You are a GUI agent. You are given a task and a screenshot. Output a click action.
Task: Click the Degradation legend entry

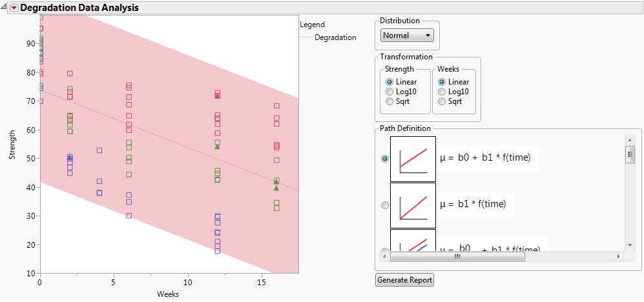click(x=335, y=37)
